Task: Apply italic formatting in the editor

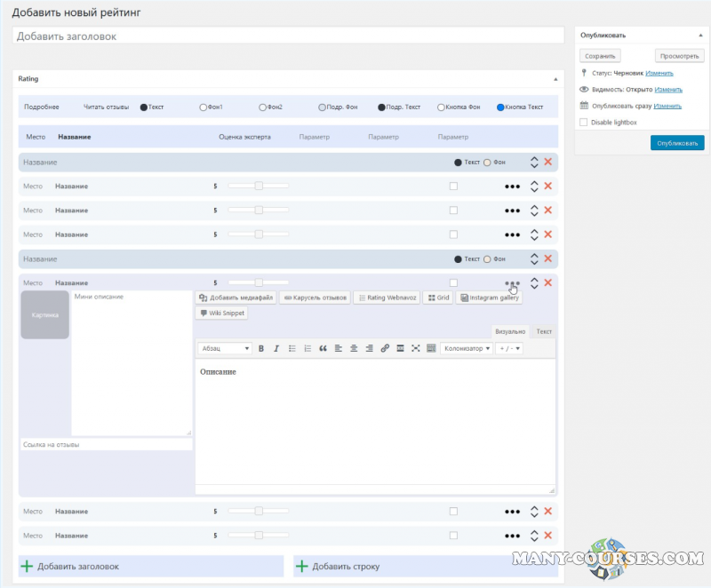Action: (x=276, y=348)
